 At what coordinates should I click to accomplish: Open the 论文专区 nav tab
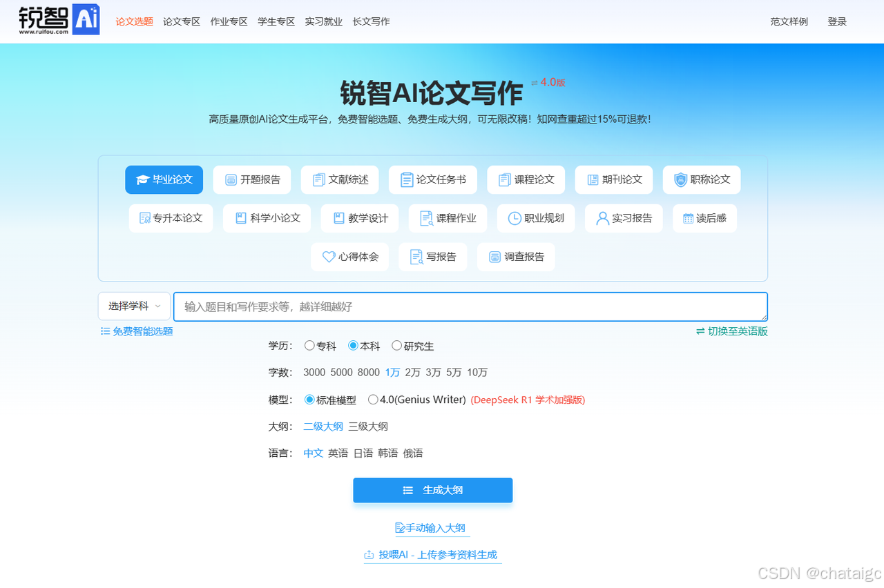tap(182, 21)
